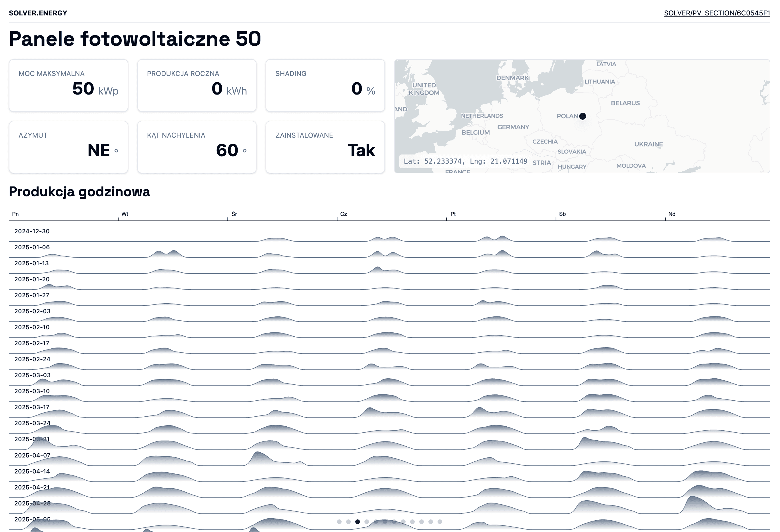Click the active dark pagination dot
The image size is (780, 532).
coord(358,522)
